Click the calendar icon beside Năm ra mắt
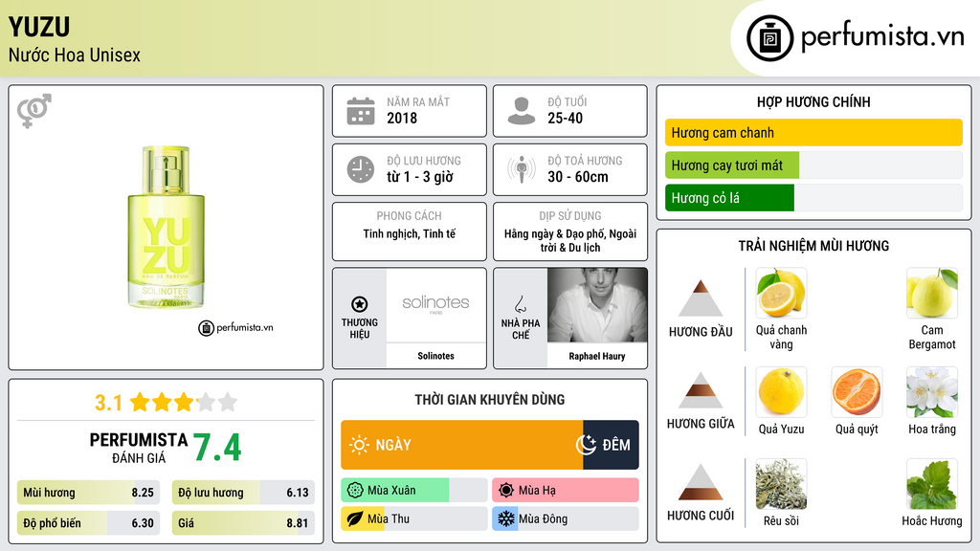Image resolution: width=980 pixels, height=551 pixels. (x=361, y=111)
